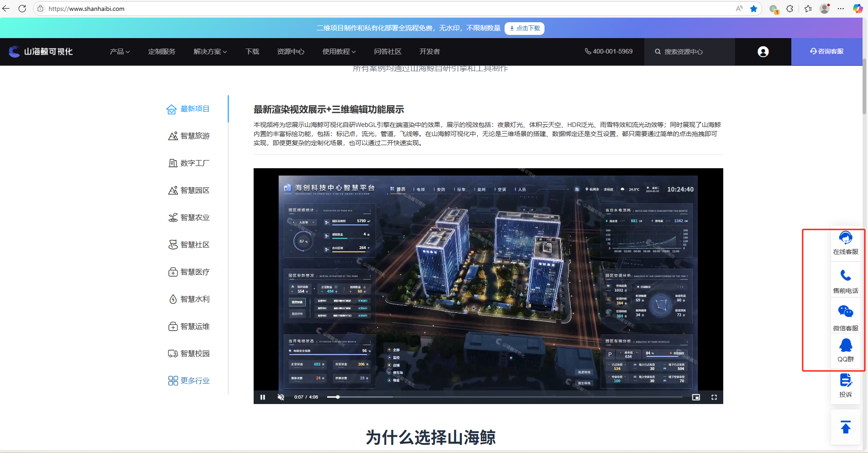Select the 智慧园区 sidebar item
868x453 pixels.
tap(188, 190)
